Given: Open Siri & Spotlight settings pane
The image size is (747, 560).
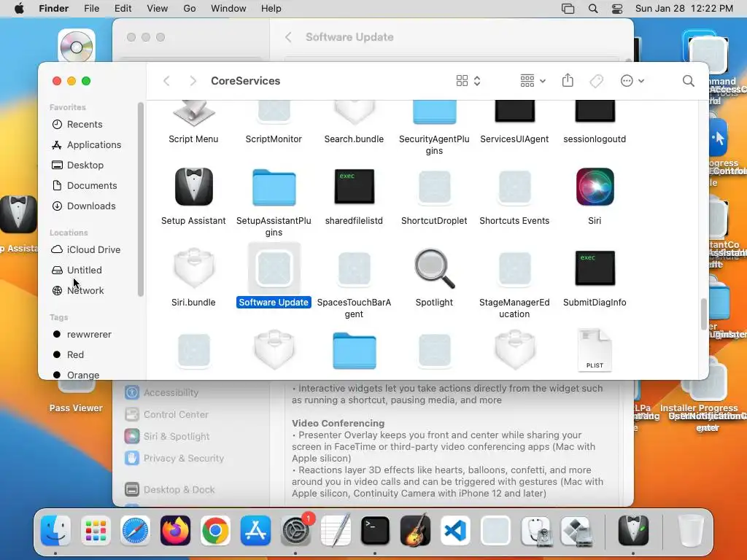Looking at the screenshot, I should pyautogui.click(x=167, y=436).
